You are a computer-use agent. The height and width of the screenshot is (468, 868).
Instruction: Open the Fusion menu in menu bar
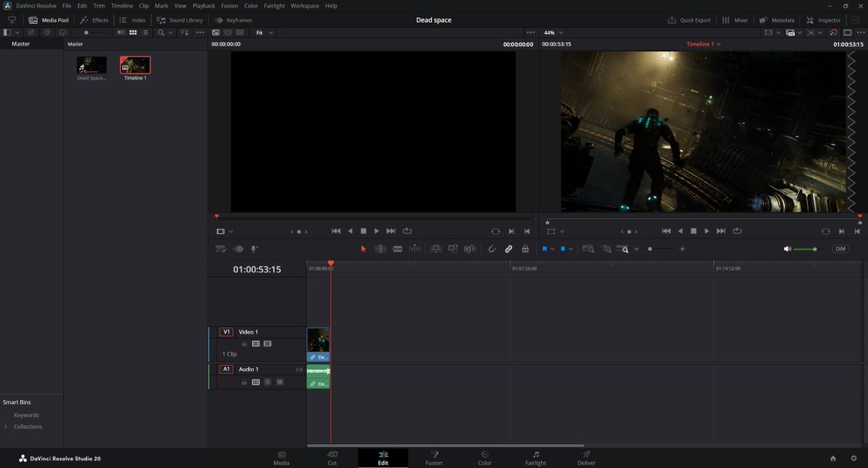(229, 6)
